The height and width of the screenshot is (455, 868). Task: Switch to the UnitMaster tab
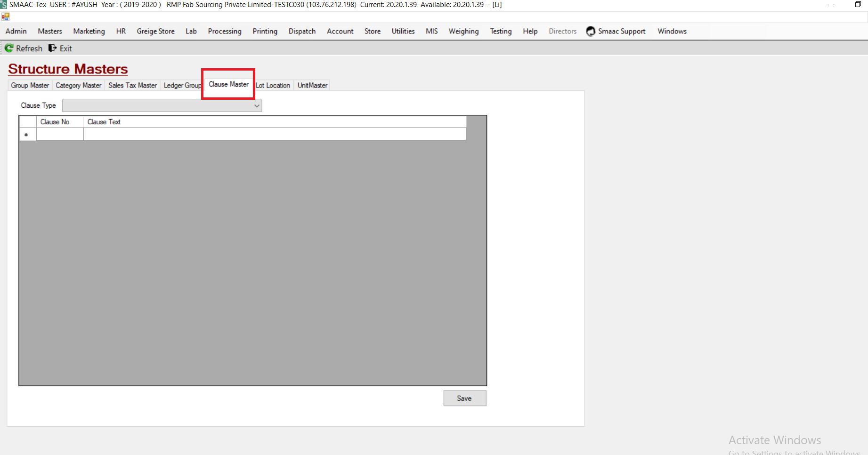click(312, 85)
